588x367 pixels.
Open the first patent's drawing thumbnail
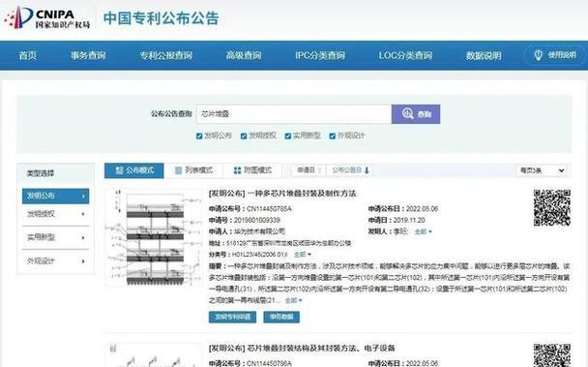click(154, 237)
